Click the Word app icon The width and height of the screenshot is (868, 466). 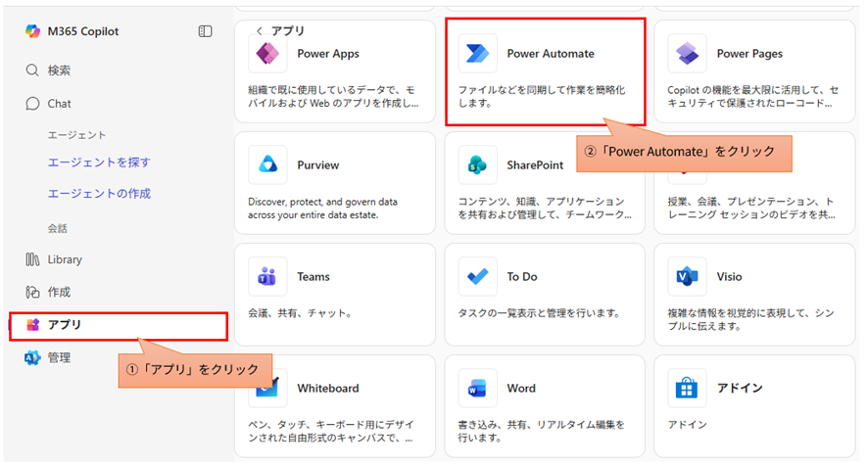pos(477,388)
